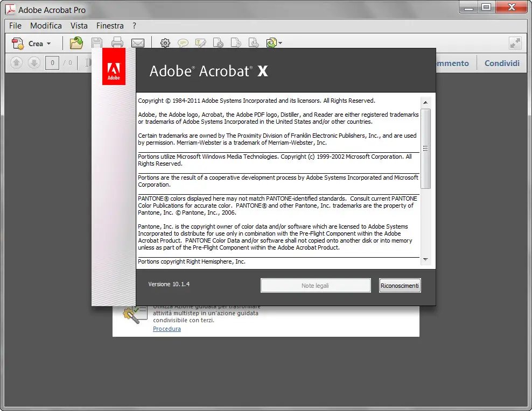Click the printer icon

[x=117, y=42]
